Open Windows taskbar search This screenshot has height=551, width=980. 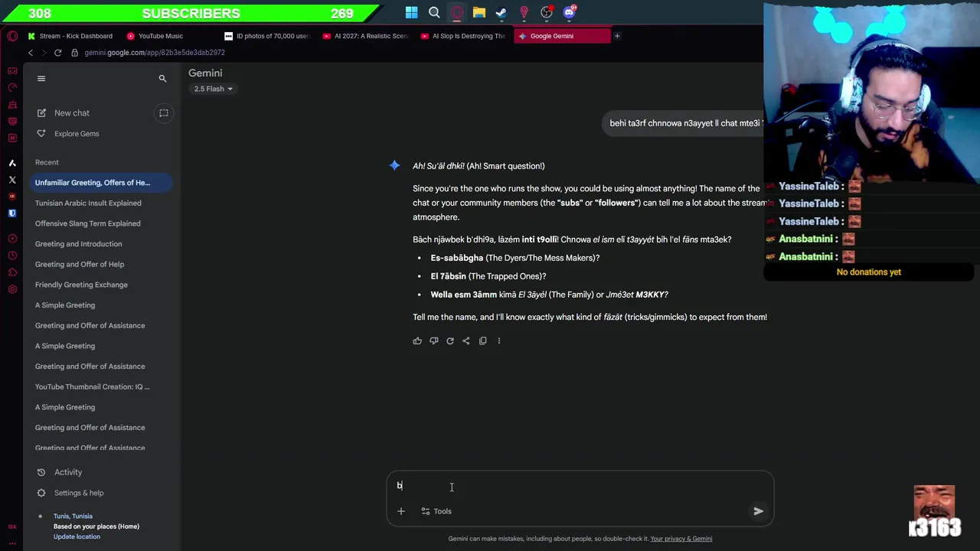(434, 12)
